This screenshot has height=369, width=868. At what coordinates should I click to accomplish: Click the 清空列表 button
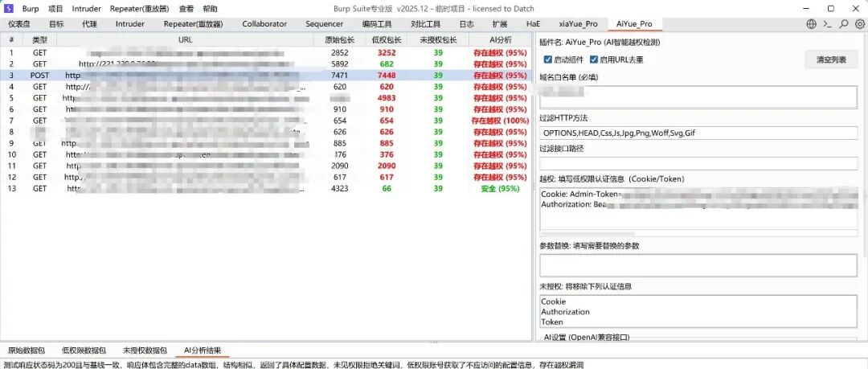coord(831,59)
